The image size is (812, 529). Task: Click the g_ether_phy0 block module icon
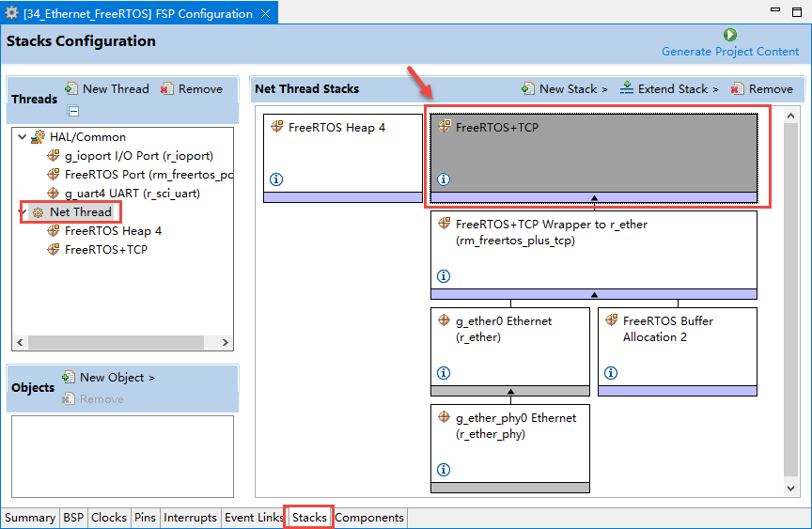pyautogui.click(x=445, y=416)
